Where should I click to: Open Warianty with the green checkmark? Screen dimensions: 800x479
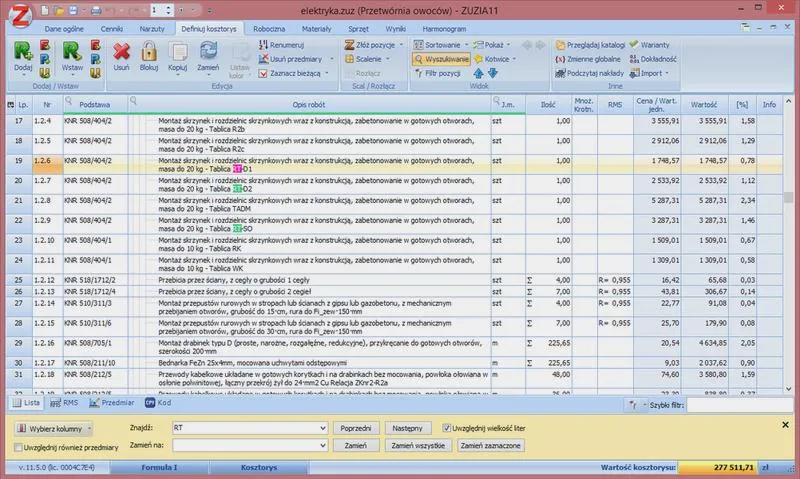(649, 45)
